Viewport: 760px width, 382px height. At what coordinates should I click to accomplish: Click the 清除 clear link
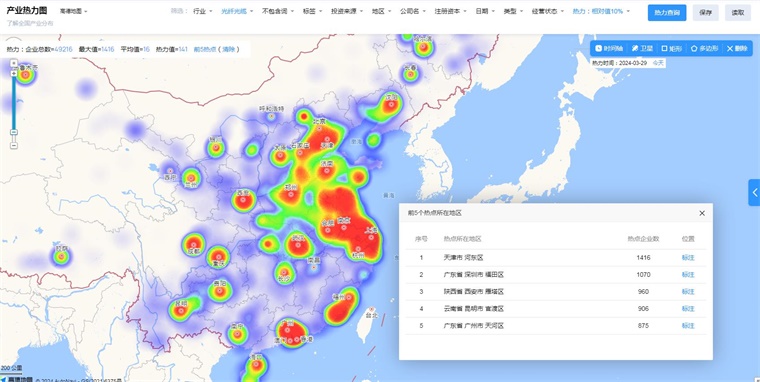pyautogui.click(x=228, y=49)
